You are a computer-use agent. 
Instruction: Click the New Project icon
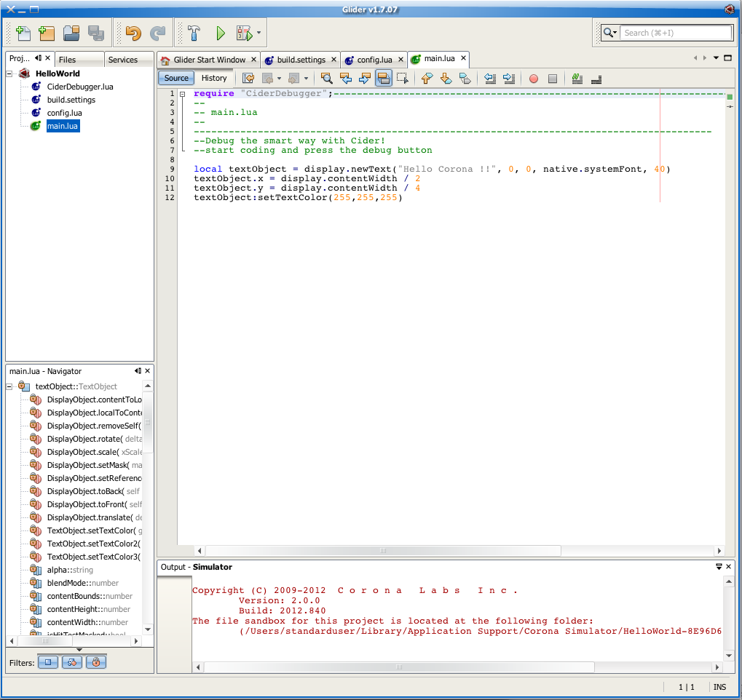click(47, 33)
